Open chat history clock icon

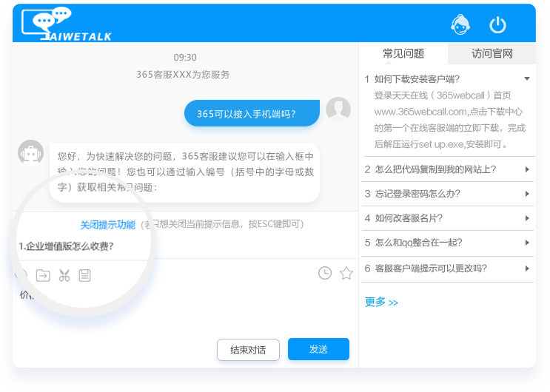tap(324, 273)
